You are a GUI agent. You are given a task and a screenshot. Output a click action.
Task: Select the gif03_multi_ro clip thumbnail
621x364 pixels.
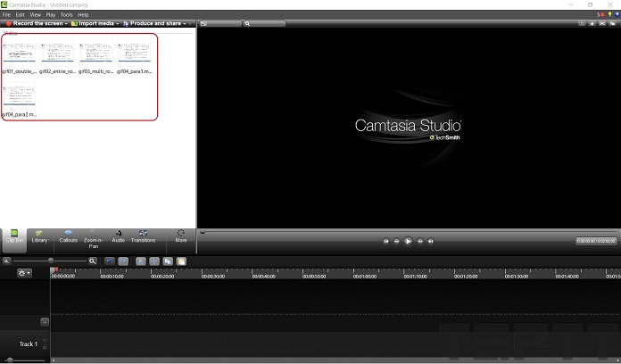pyautogui.click(x=95, y=52)
